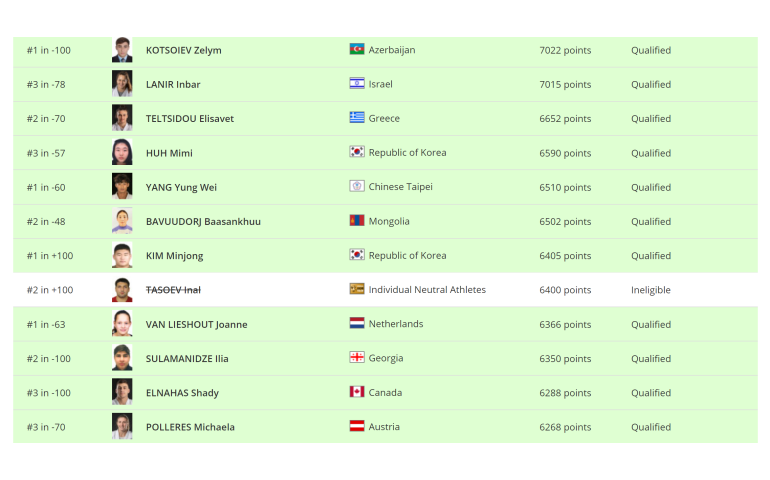Select KIM Minjong name link
The height and width of the screenshot is (480, 770).
[174, 256]
